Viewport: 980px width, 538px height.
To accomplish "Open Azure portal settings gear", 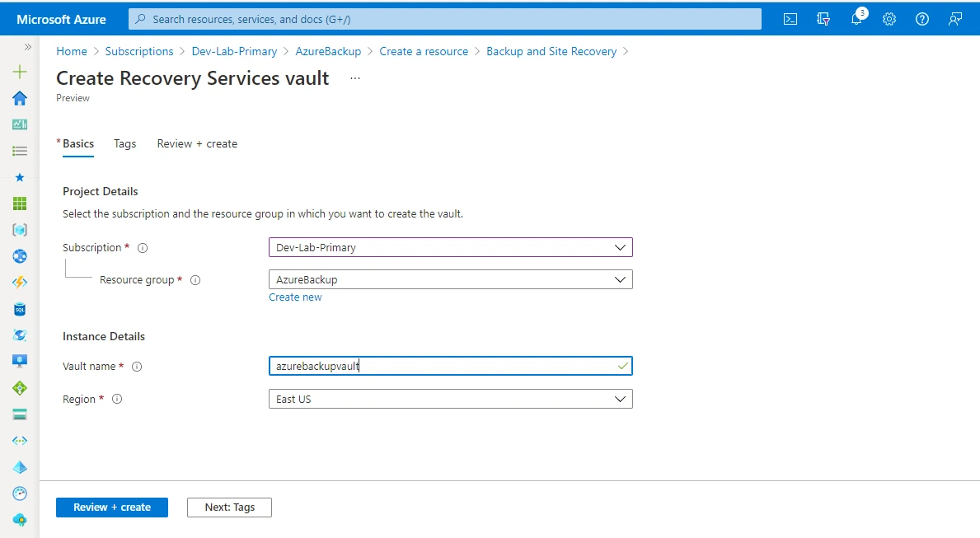I will (x=889, y=19).
